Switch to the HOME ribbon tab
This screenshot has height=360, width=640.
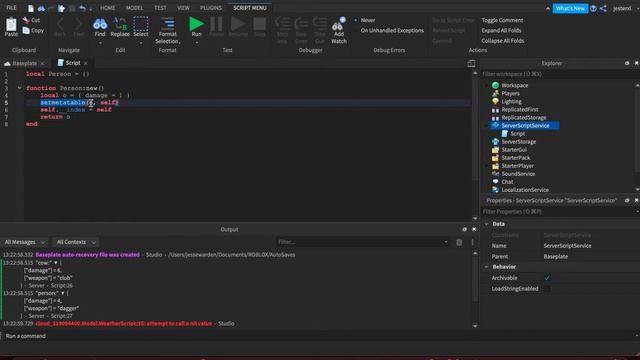[108, 8]
